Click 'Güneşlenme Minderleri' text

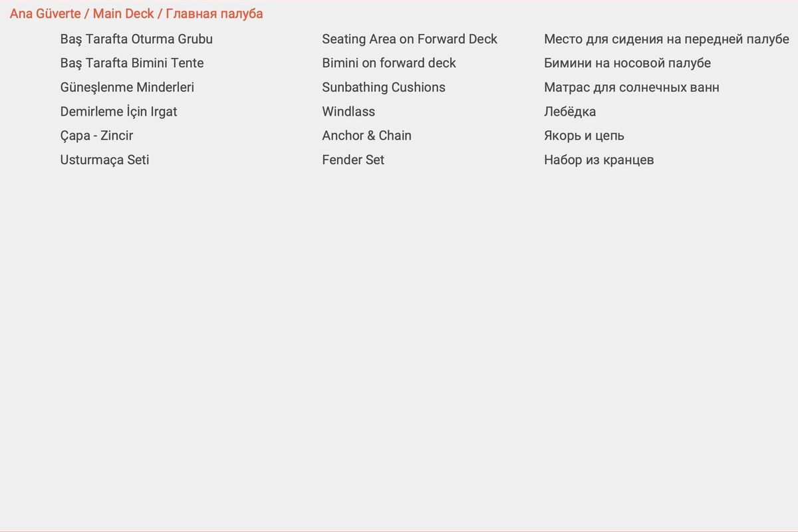127,88
